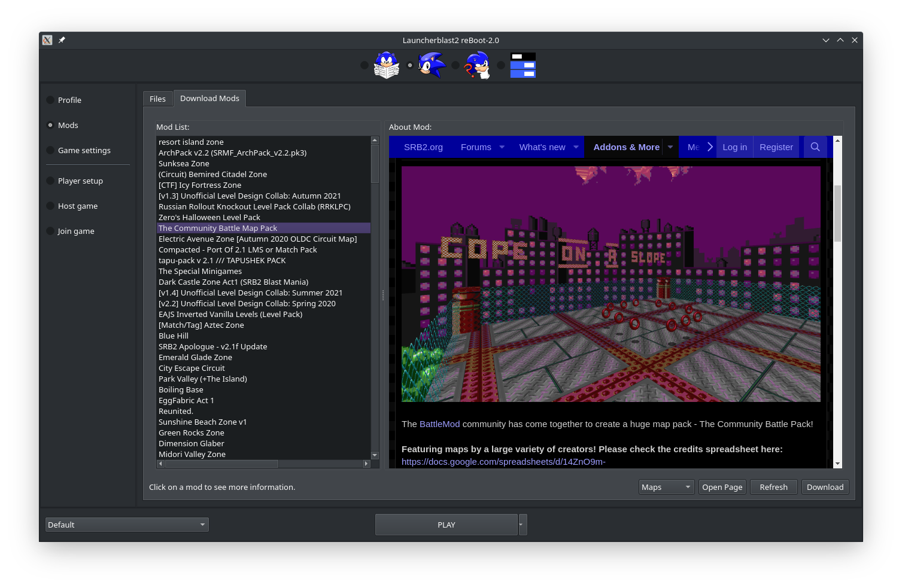The height and width of the screenshot is (588, 902).
Task: Click the mod list scroll right arrow
Action: click(366, 464)
